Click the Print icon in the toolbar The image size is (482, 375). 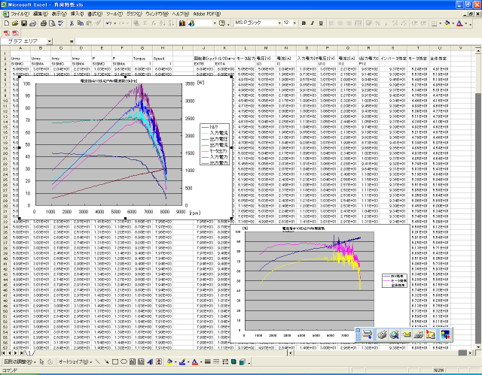[x=43, y=23]
